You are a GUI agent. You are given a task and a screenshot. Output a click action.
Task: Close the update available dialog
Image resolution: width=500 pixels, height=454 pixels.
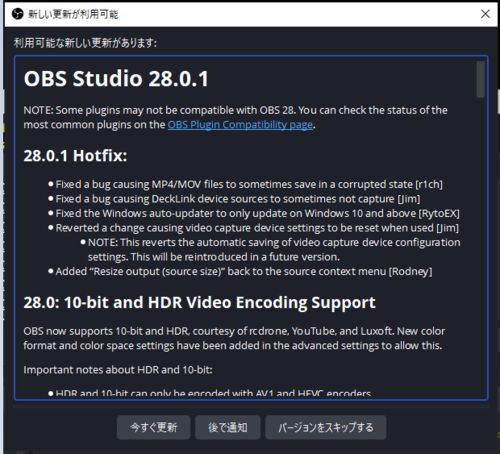coord(485,14)
